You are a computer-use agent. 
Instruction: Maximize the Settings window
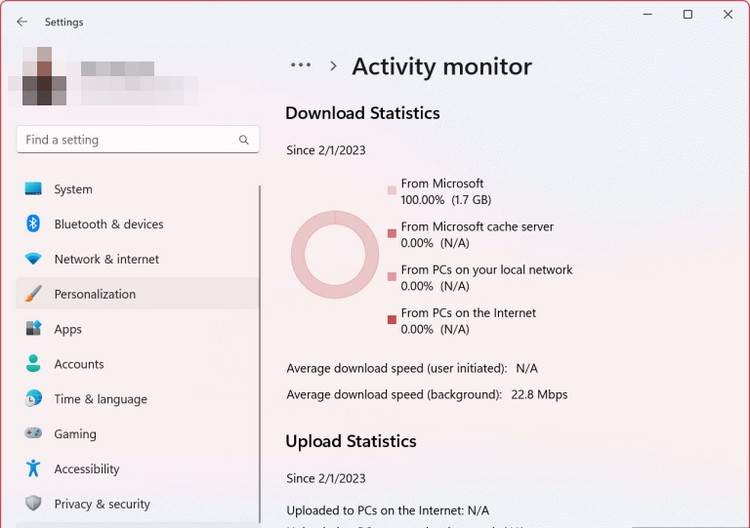click(687, 14)
